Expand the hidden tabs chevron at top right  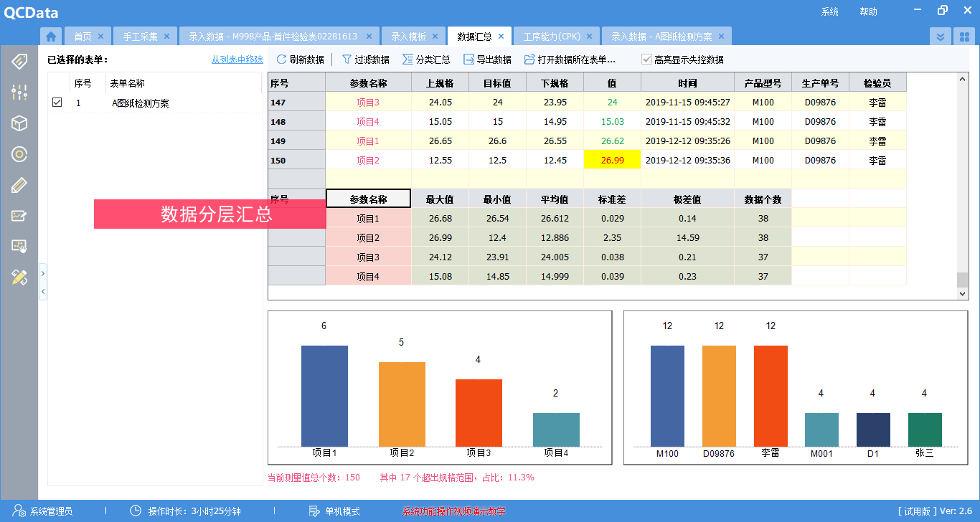click(x=940, y=35)
